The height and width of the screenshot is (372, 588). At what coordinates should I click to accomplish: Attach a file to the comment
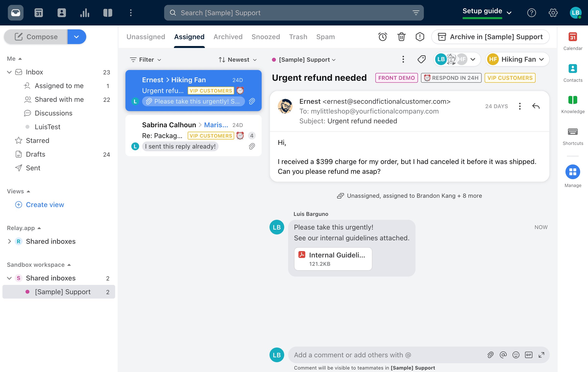[490, 355]
